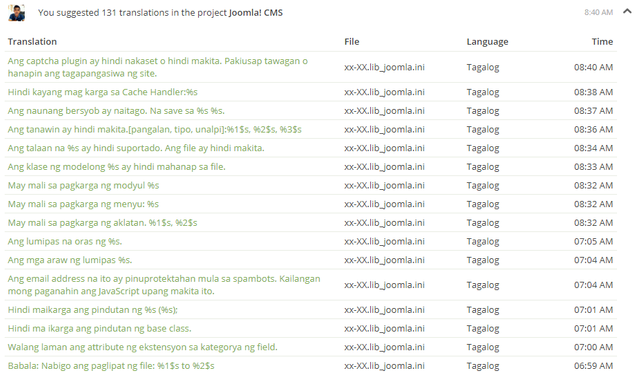Click Tagalog in the 07:00 AM row
The image size is (640, 372).
coord(483,347)
